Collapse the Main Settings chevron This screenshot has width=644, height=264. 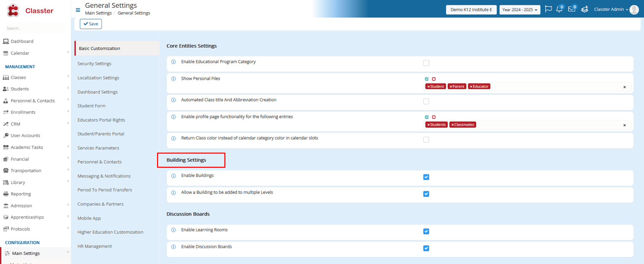click(x=68, y=252)
